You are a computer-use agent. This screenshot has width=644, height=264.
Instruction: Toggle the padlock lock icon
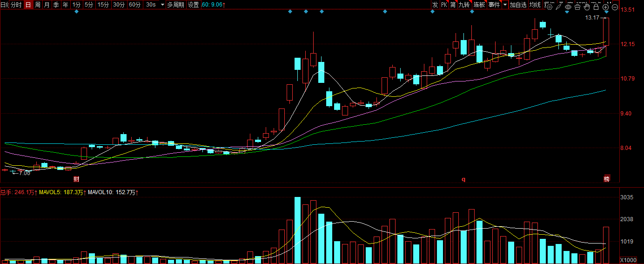(596, 7)
